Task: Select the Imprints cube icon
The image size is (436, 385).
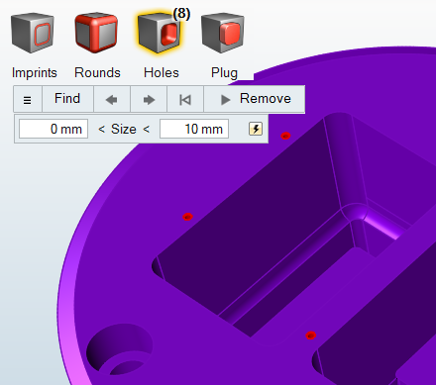Action: pos(32,33)
